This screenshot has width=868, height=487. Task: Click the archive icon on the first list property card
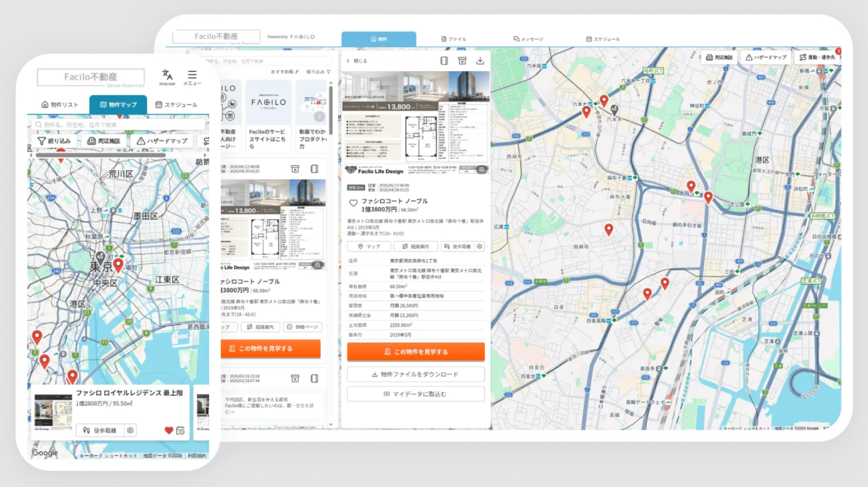pos(295,169)
